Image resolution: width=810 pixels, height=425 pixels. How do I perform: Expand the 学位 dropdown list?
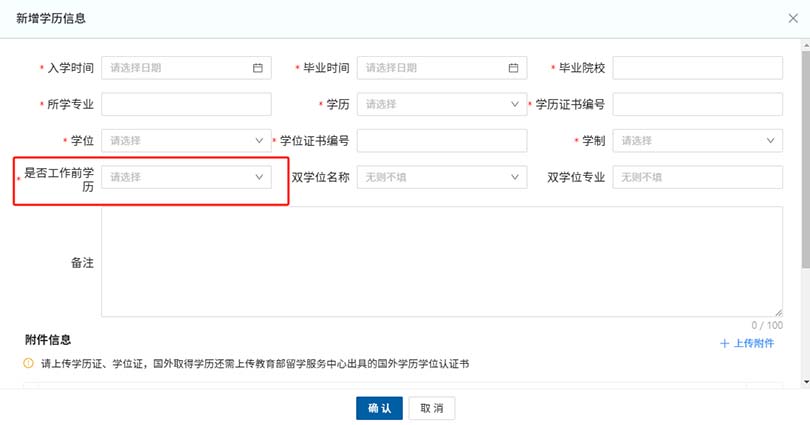click(x=186, y=140)
